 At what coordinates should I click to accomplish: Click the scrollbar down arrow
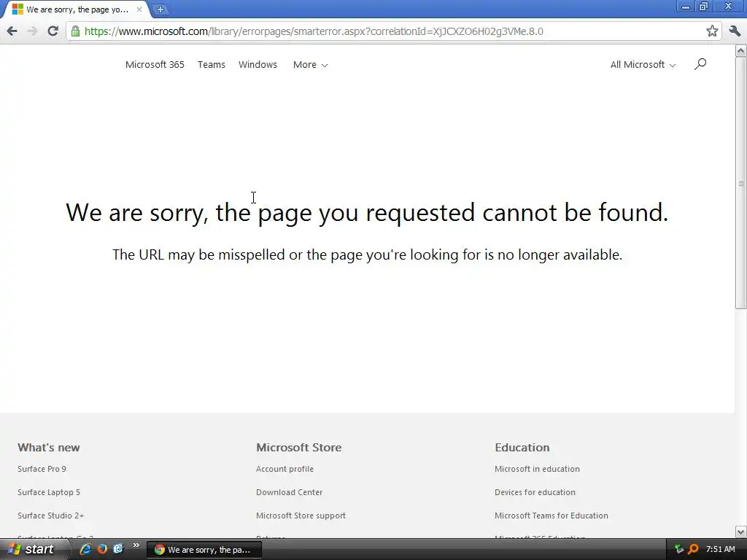pyautogui.click(x=741, y=532)
